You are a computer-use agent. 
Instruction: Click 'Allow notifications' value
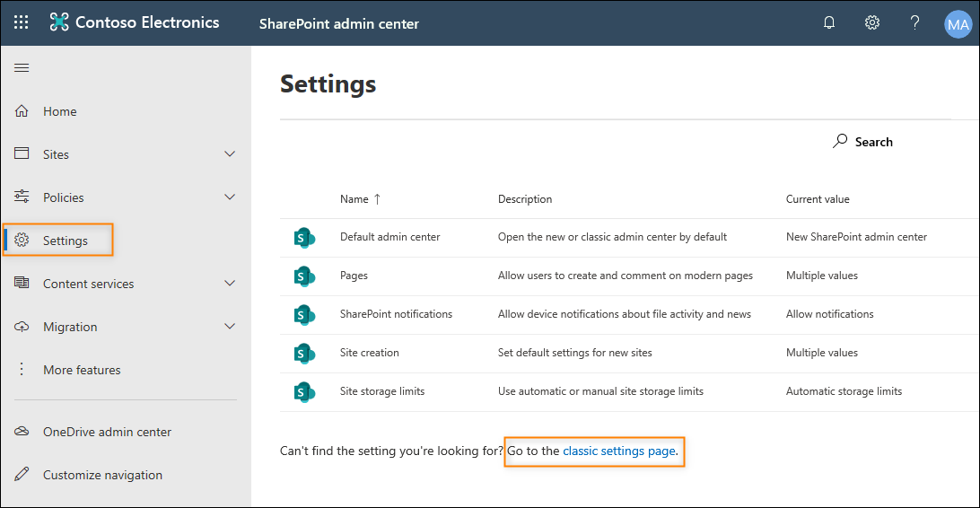pos(830,314)
